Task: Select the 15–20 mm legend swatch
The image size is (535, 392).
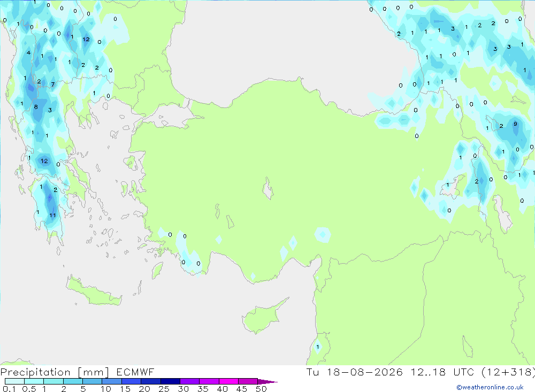Action: click(132, 381)
